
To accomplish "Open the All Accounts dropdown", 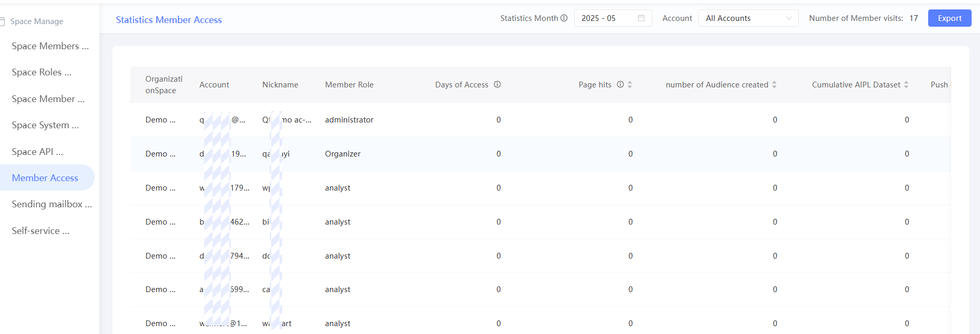I will click(x=748, y=18).
